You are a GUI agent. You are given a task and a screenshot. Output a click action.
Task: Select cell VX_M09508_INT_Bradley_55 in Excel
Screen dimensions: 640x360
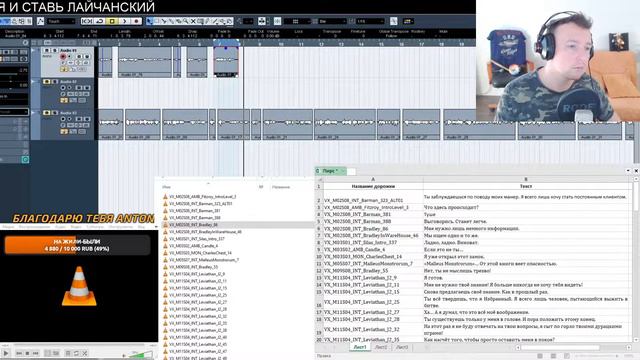click(373, 271)
